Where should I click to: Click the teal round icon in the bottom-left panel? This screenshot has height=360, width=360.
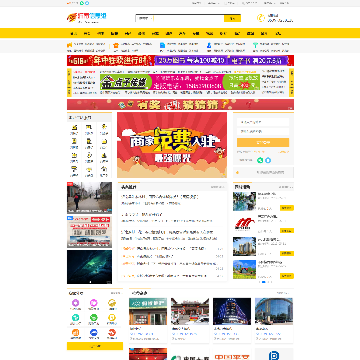point(76,318)
